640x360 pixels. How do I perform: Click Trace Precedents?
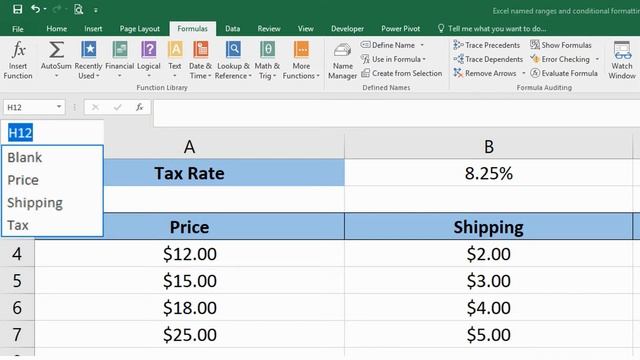[487, 45]
